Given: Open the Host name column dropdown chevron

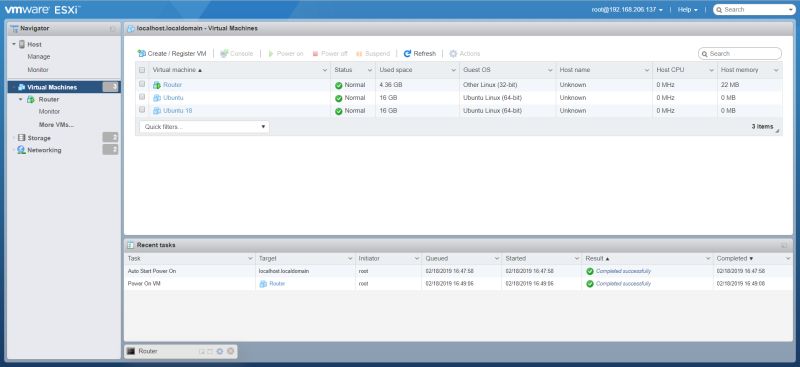Looking at the screenshot, I should pos(647,70).
